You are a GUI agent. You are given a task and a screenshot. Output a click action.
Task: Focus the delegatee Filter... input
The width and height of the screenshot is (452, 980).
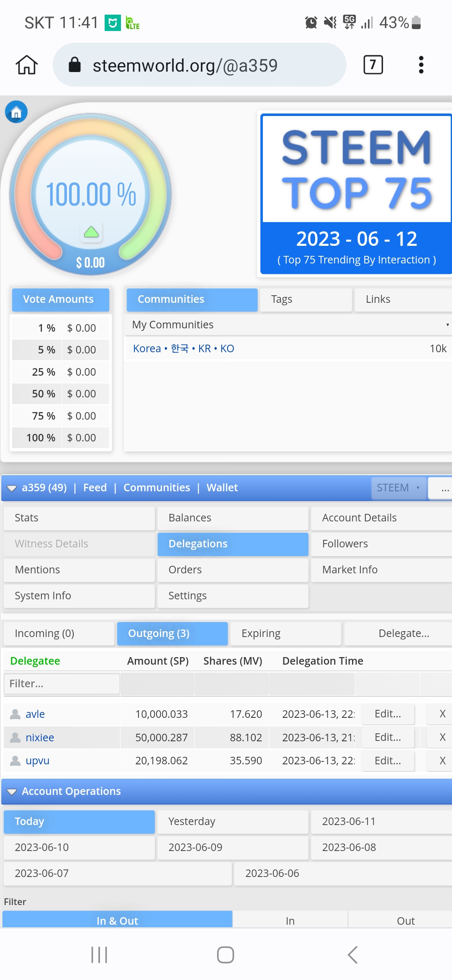(x=62, y=684)
